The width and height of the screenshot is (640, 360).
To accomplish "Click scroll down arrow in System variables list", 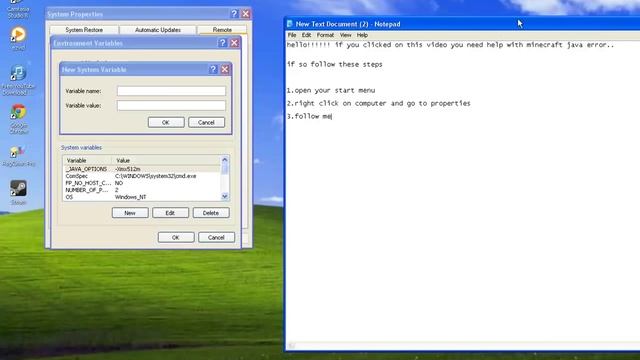I will coord(224,196).
